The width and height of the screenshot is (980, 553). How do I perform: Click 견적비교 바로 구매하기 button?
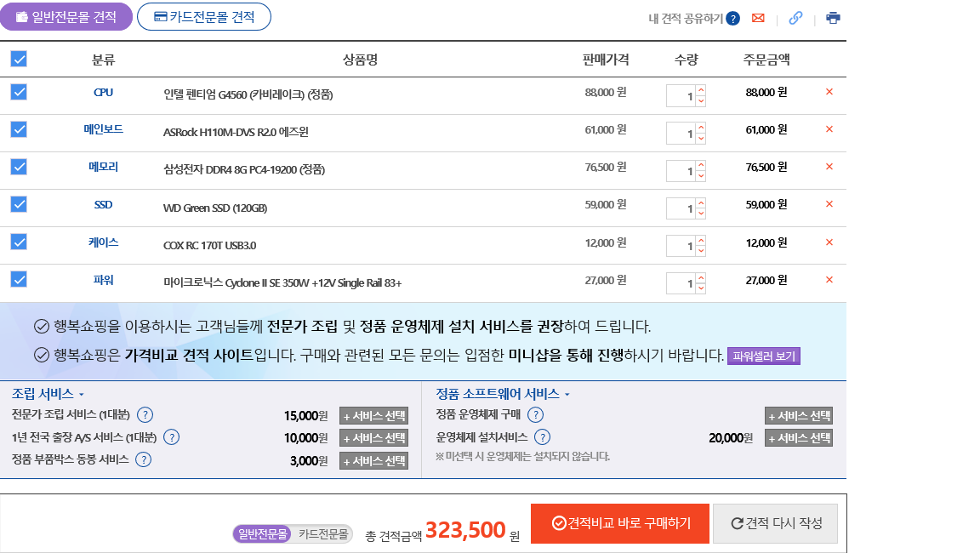click(620, 523)
